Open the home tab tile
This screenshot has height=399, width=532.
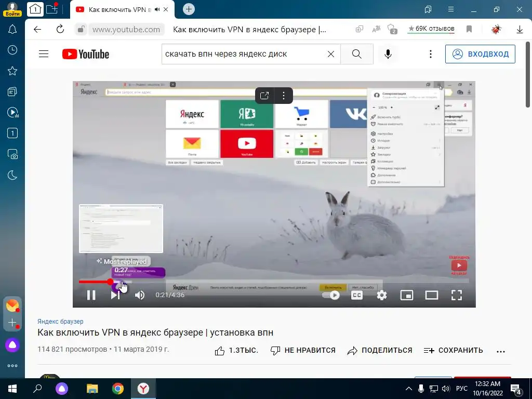[35, 9]
